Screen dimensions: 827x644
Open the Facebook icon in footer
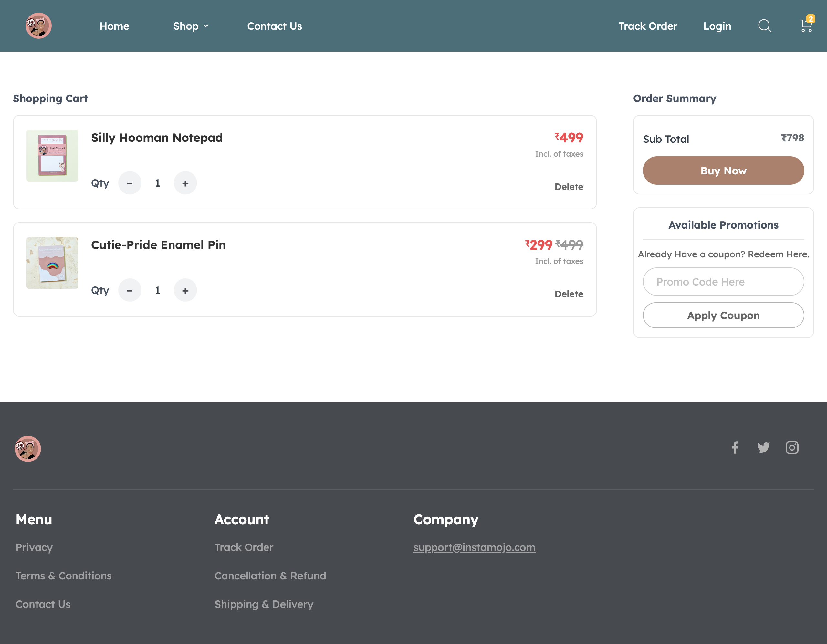coord(735,448)
